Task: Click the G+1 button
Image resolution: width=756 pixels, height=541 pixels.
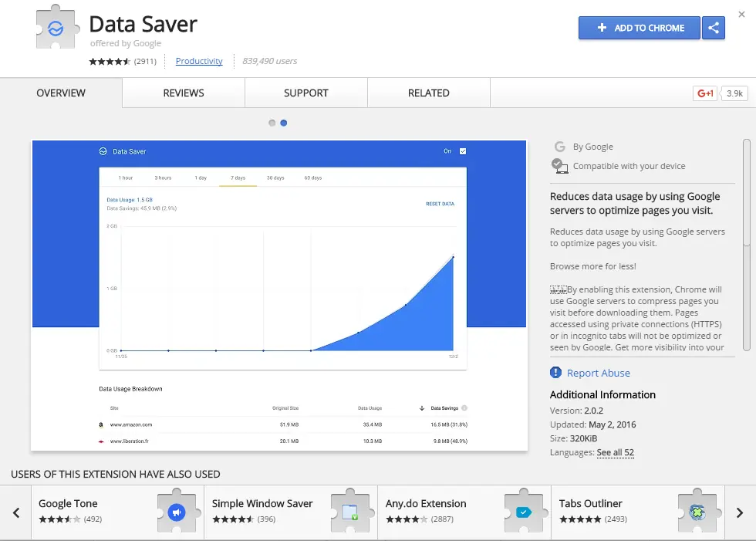Action: coord(705,93)
